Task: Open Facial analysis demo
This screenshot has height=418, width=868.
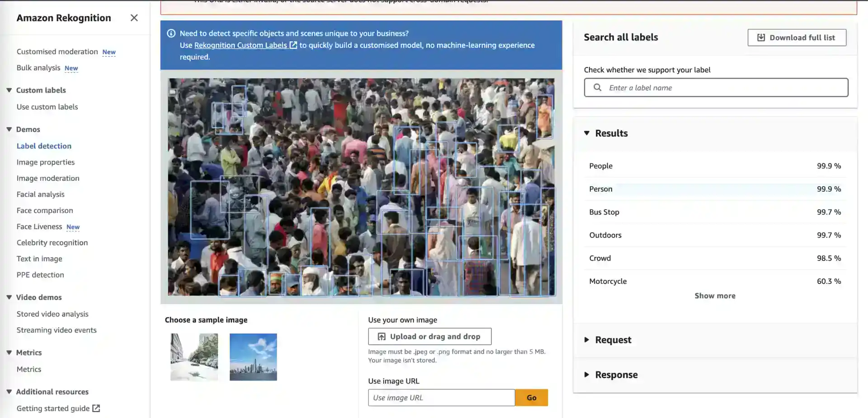Action: coord(41,194)
